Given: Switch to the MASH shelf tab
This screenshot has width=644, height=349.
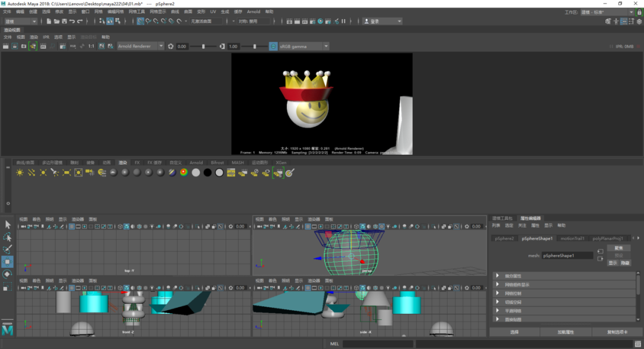Looking at the screenshot, I should 237,163.
